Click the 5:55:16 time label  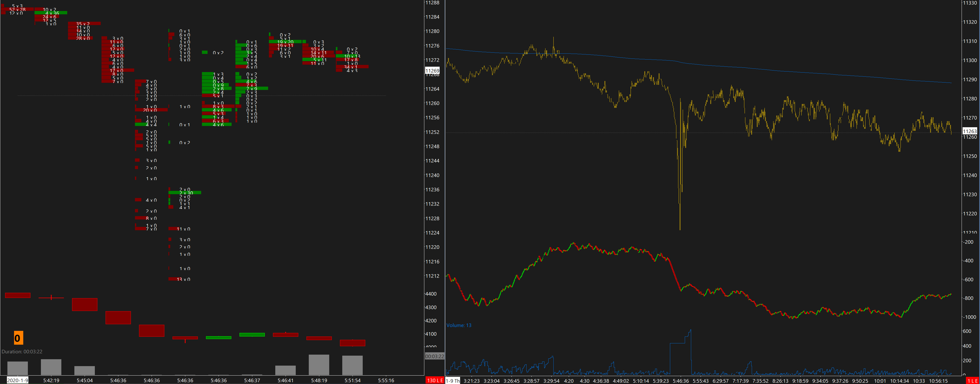click(x=386, y=380)
